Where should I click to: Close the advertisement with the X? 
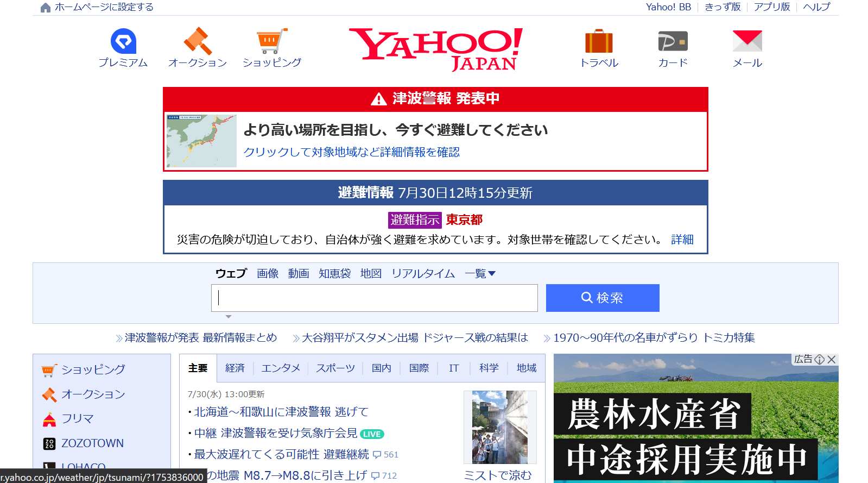click(832, 359)
